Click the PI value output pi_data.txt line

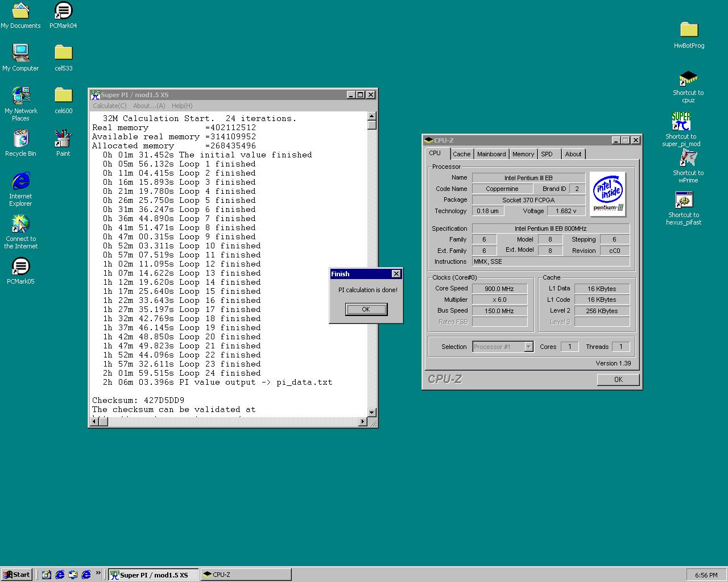pos(217,382)
